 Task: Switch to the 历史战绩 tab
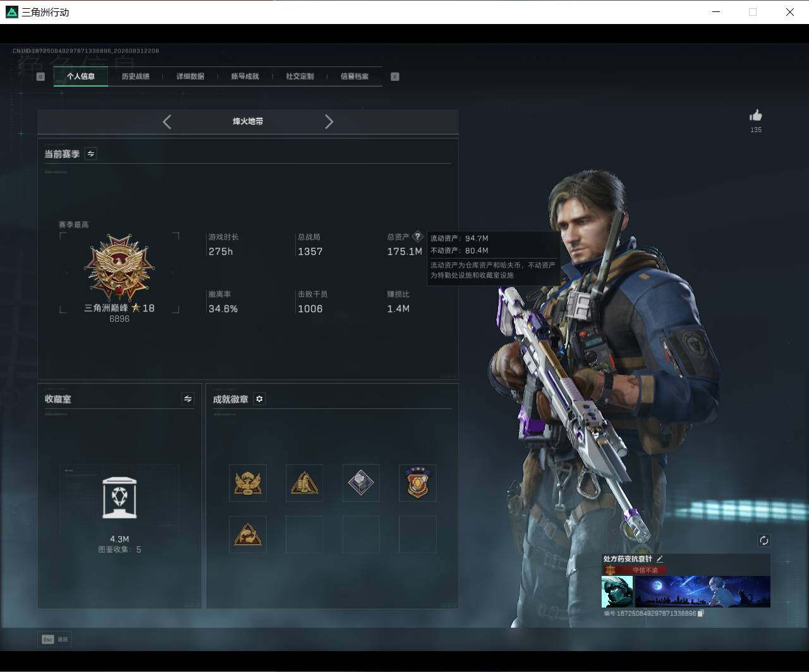(x=135, y=76)
